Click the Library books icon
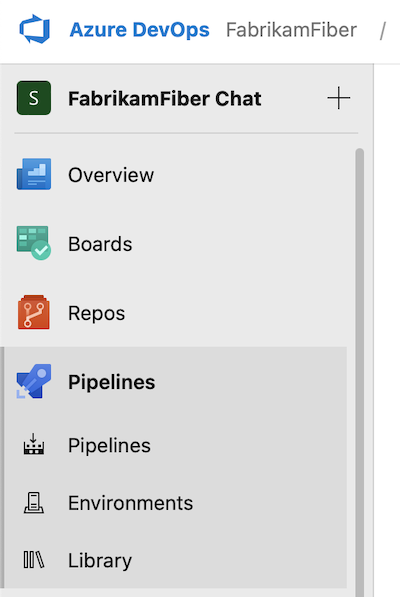Image resolution: width=400 pixels, height=597 pixels. pos(34,560)
